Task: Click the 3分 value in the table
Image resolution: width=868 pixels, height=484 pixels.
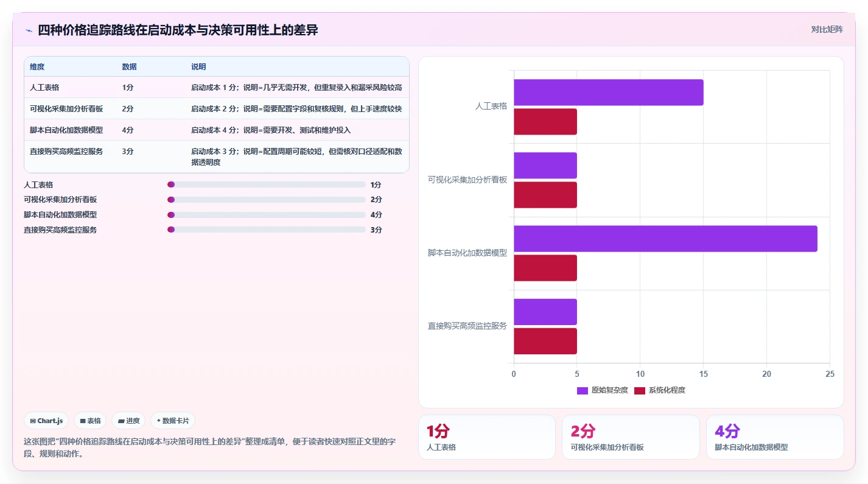Action: [128, 152]
